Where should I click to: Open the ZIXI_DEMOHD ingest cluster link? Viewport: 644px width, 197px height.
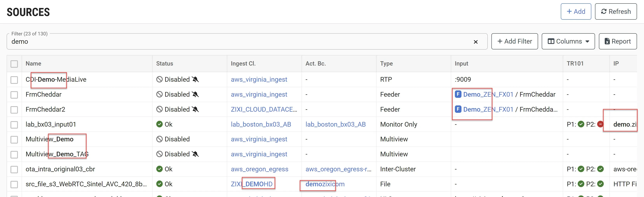(x=252, y=184)
